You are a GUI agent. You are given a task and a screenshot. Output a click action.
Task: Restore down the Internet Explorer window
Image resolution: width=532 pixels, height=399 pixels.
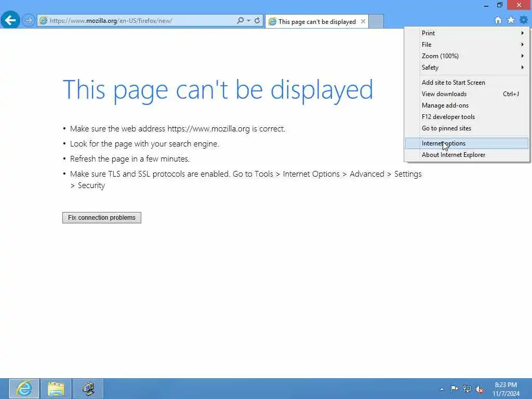click(499, 5)
